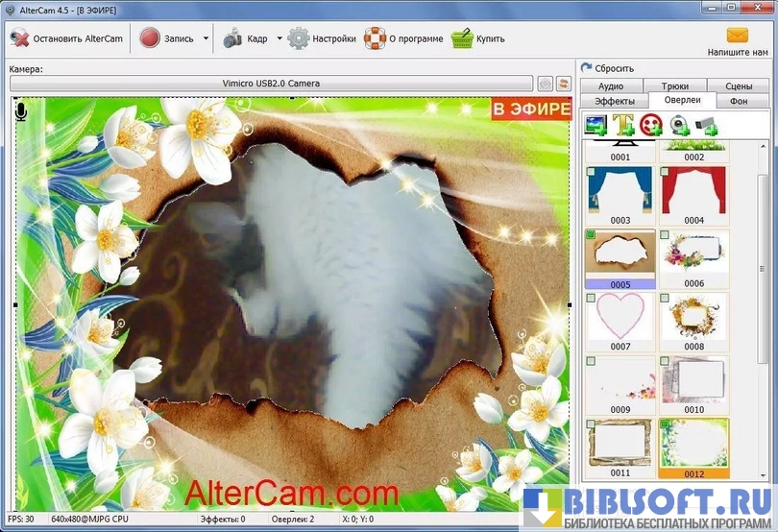This screenshot has height=532, width=778.
Task: Click the add webcam overlay icon
Action: (x=679, y=124)
